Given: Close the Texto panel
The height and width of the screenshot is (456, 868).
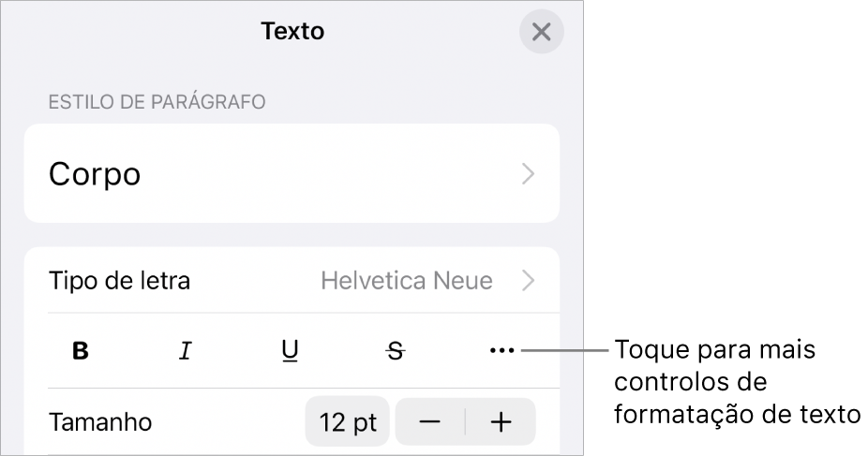Looking at the screenshot, I should click(541, 32).
